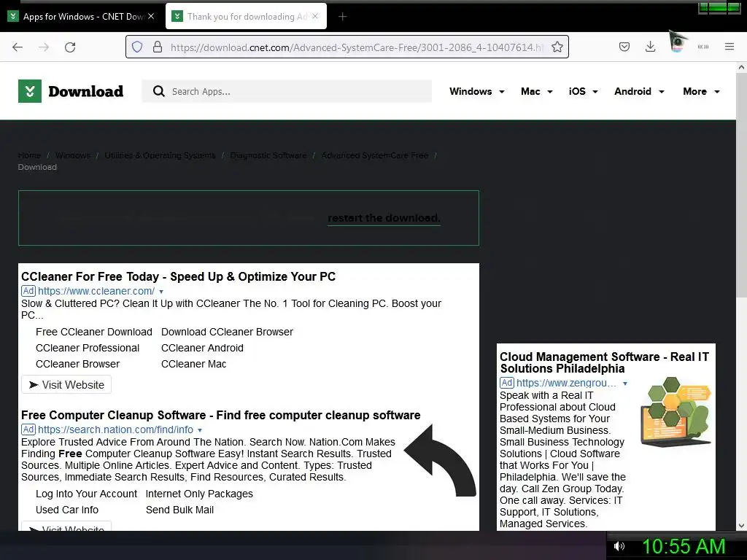Click the scrollbar down arrow
Screen dimensions: 747x560
[x=741, y=526]
